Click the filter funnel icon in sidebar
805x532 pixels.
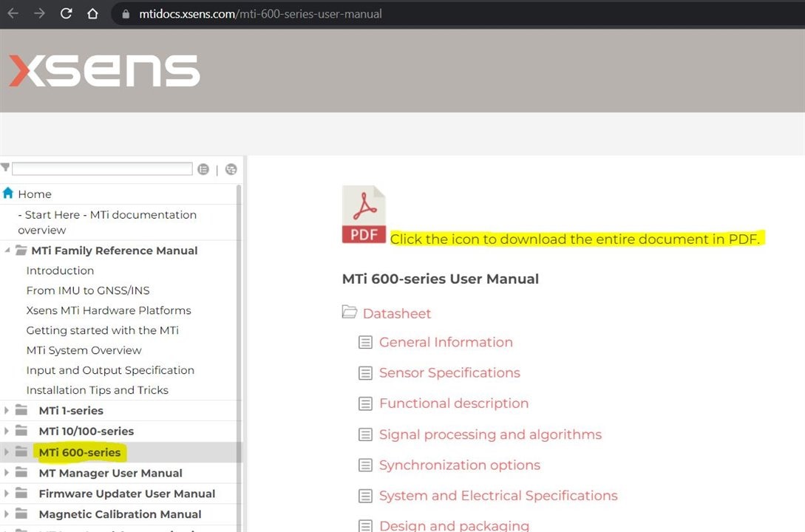click(x=5, y=167)
